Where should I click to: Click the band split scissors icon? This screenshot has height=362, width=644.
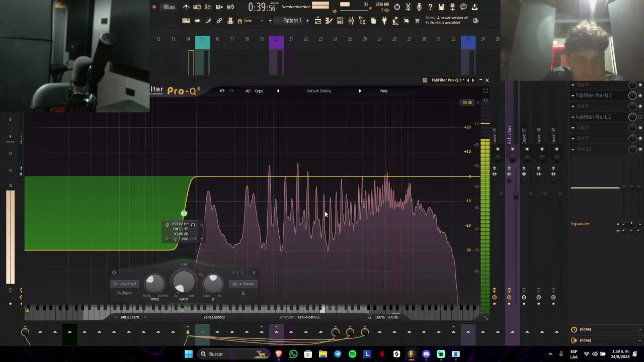(243, 293)
